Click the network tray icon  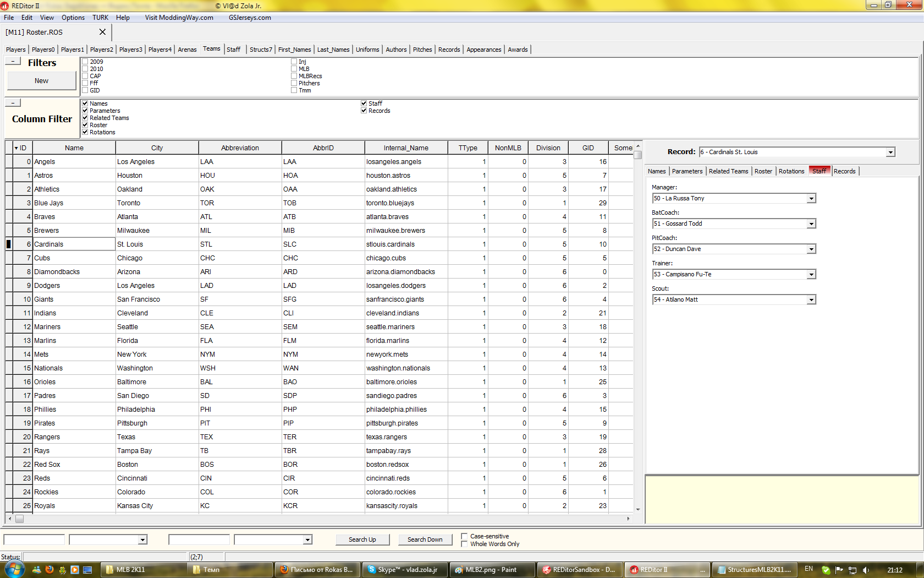(853, 570)
